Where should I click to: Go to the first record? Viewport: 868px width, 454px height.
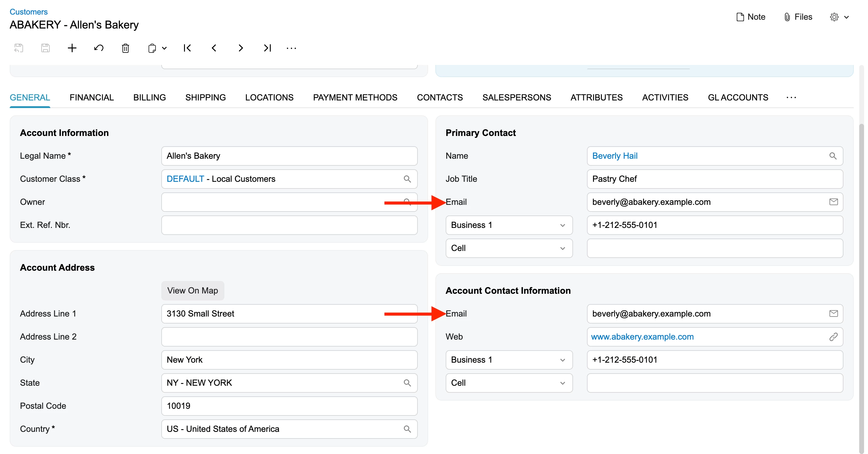[187, 48]
